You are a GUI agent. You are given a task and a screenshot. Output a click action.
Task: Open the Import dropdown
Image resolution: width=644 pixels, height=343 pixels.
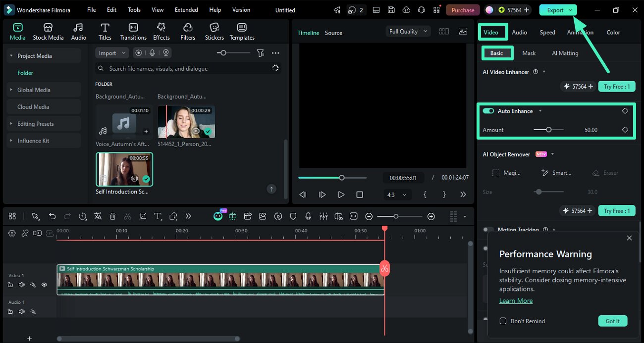point(111,53)
